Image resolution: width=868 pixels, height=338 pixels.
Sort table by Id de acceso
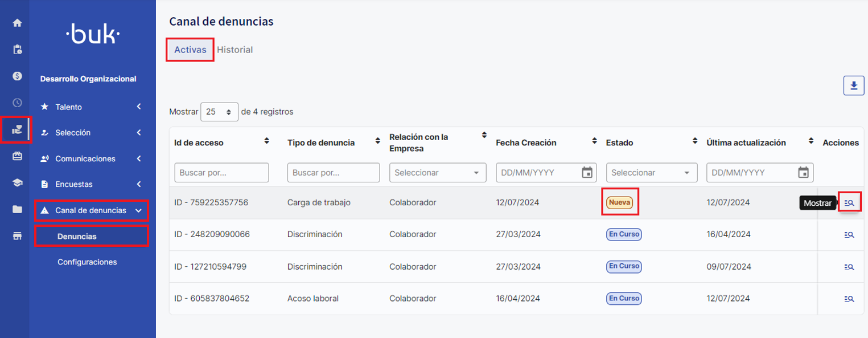pos(266,140)
